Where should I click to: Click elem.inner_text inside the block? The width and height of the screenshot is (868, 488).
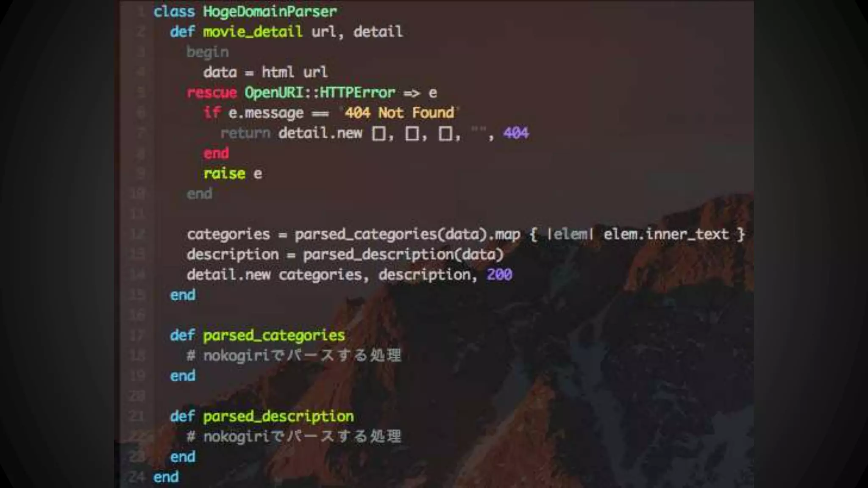666,234
